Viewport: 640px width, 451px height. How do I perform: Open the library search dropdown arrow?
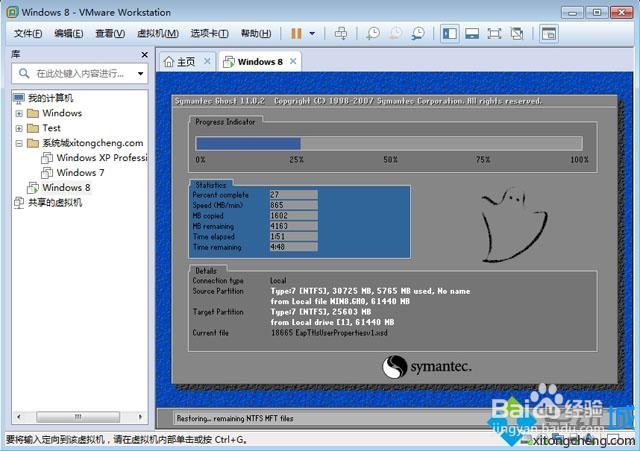[x=140, y=74]
